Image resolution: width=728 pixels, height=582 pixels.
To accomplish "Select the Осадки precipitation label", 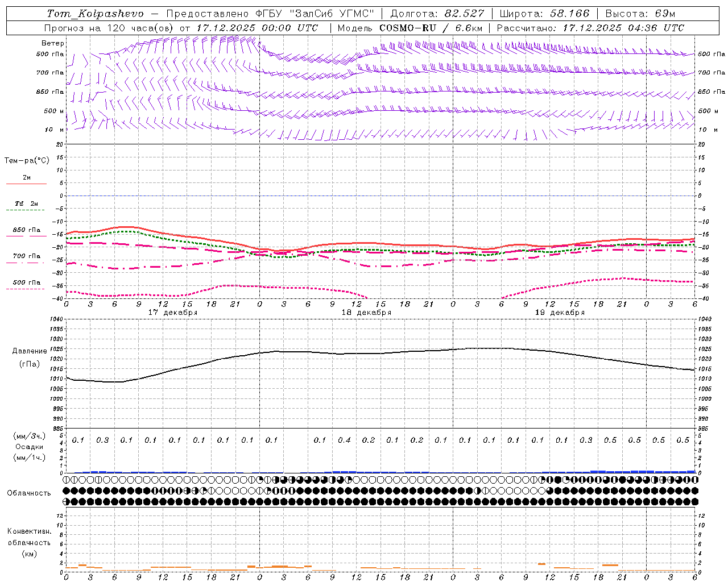I will pos(30,447).
